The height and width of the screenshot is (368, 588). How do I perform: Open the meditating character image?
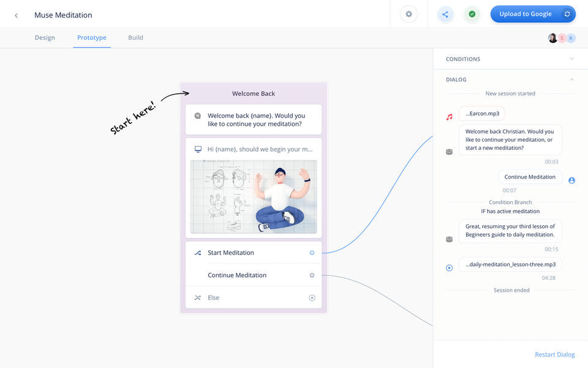(x=254, y=197)
